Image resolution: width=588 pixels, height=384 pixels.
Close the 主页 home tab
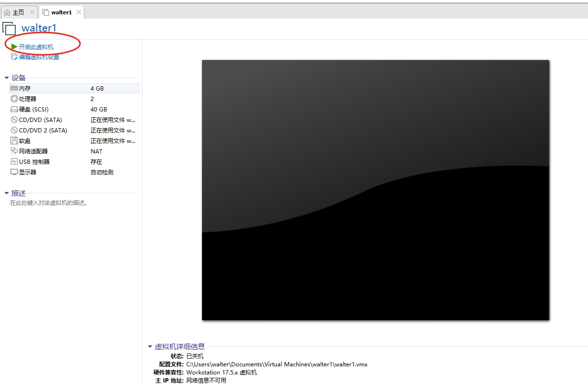point(32,12)
